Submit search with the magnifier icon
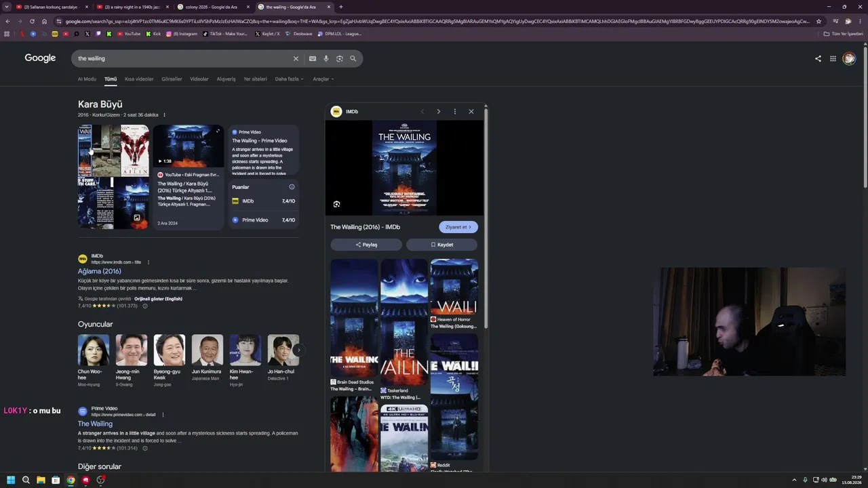 (353, 59)
